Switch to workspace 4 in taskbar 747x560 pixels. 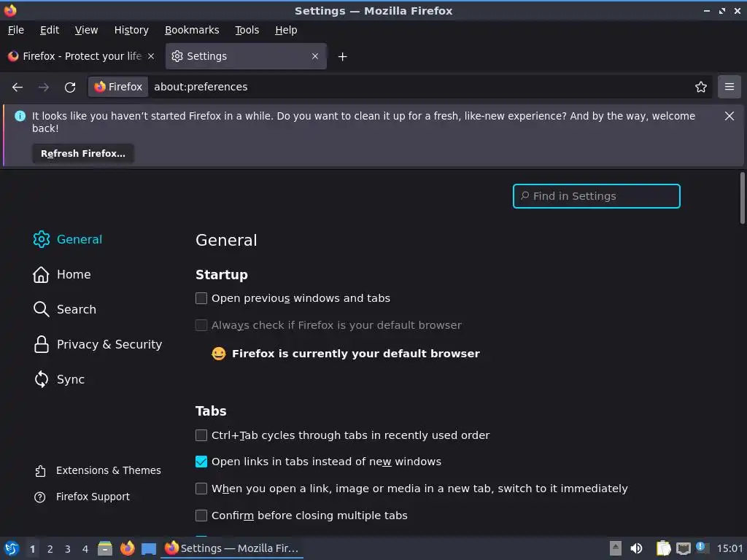85,549
